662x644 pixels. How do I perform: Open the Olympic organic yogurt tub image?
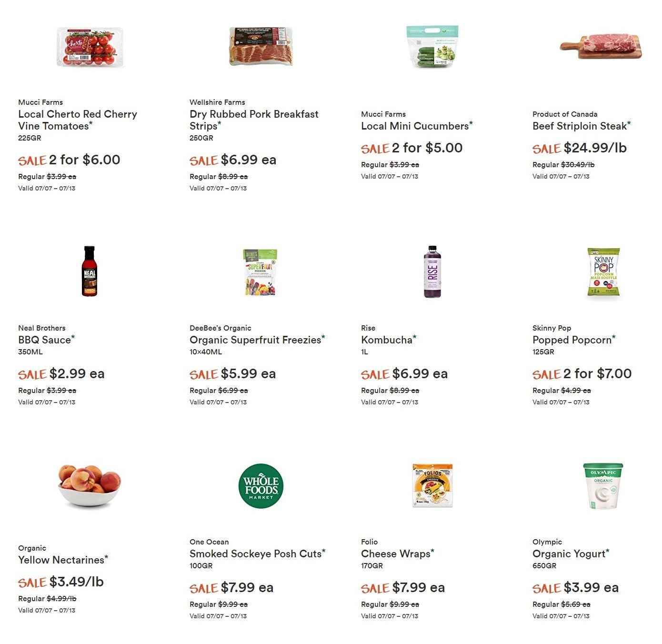603,486
